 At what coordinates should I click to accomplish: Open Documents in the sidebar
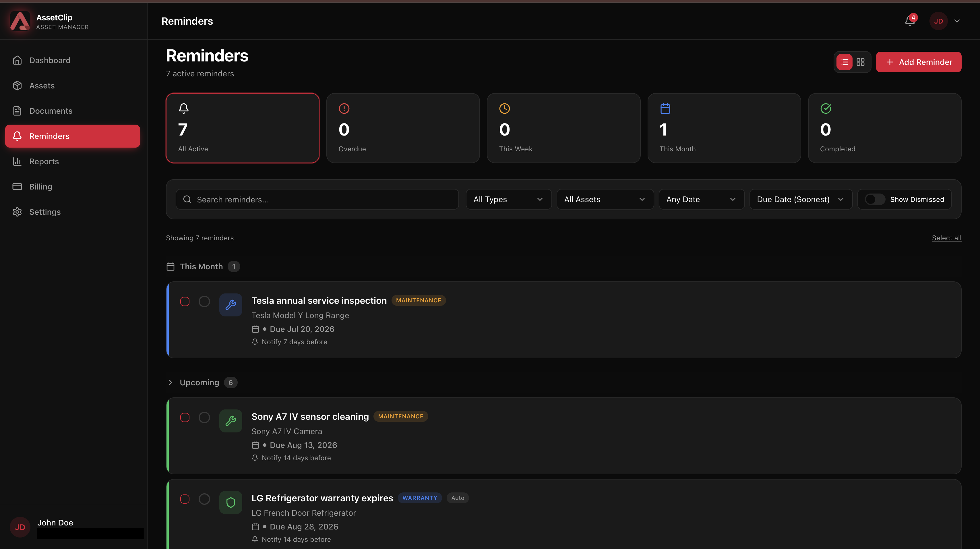[73, 111]
